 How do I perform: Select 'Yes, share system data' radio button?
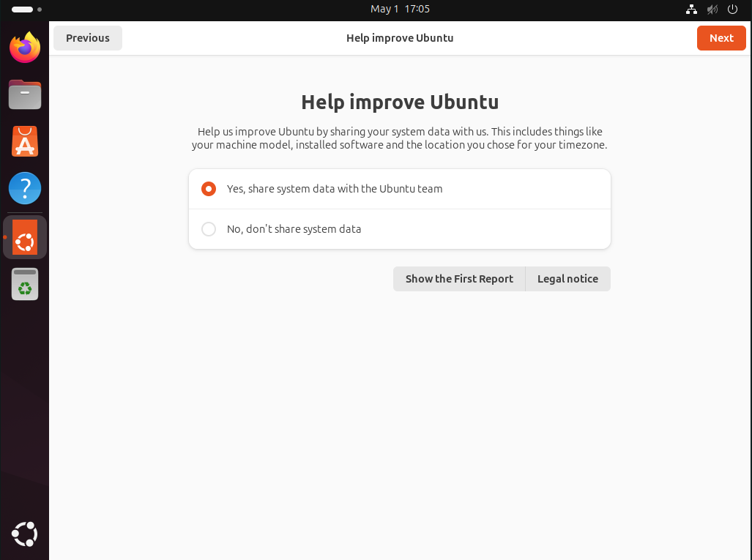[209, 189]
